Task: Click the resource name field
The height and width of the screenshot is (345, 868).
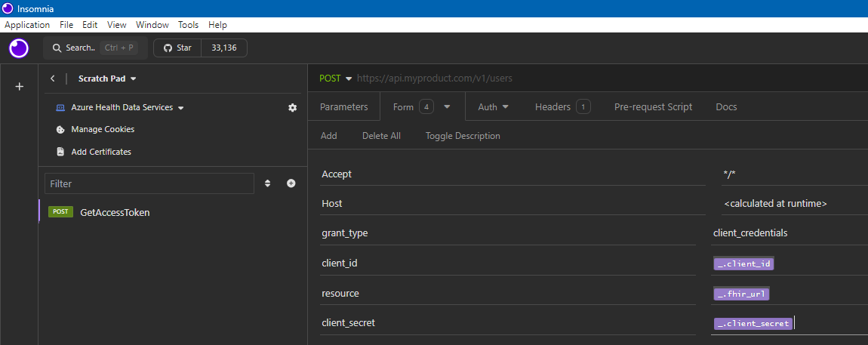Action: click(x=508, y=293)
